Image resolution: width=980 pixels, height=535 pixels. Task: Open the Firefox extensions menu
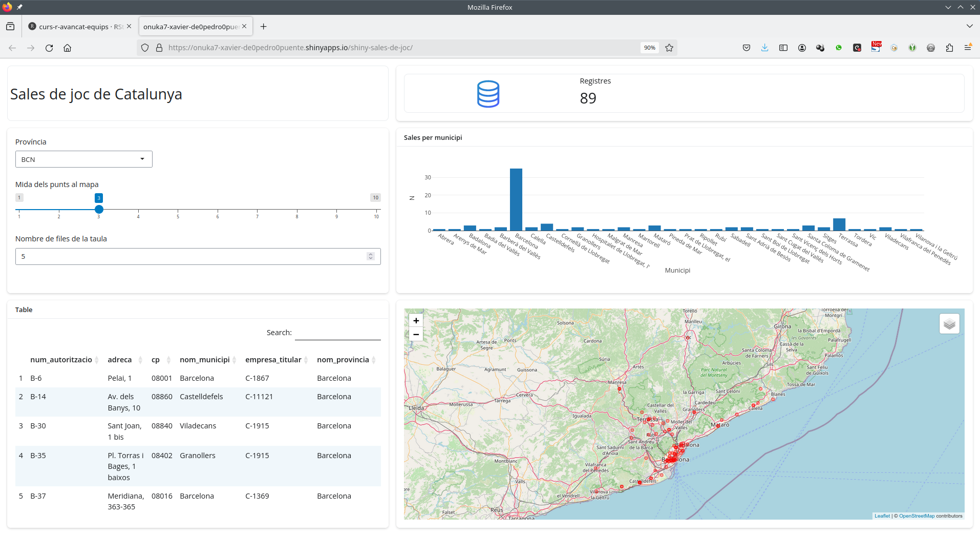coord(949,48)
